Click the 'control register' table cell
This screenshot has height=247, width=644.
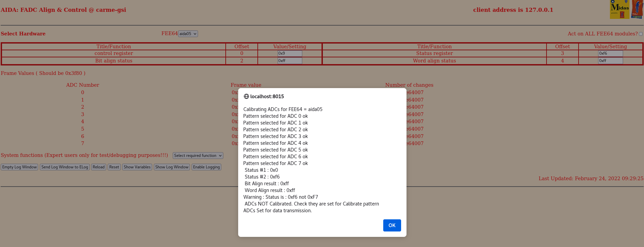[114, 53]
